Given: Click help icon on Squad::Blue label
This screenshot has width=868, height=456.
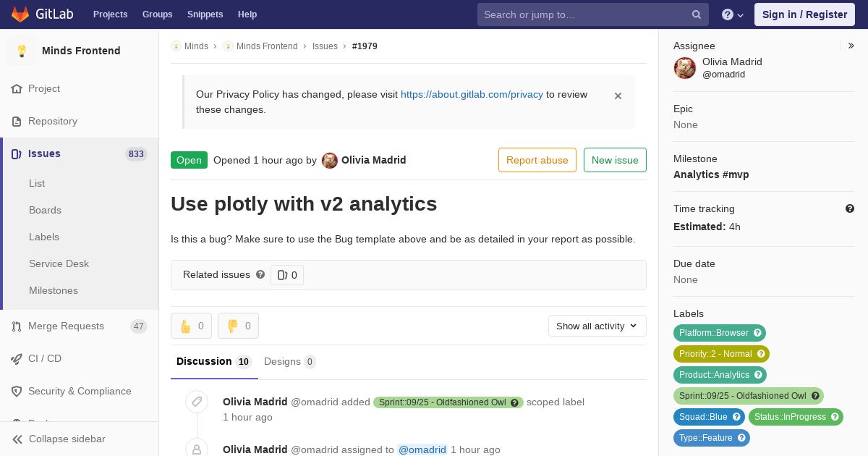Looking at the screenshot, I should (x=736, y=417).
